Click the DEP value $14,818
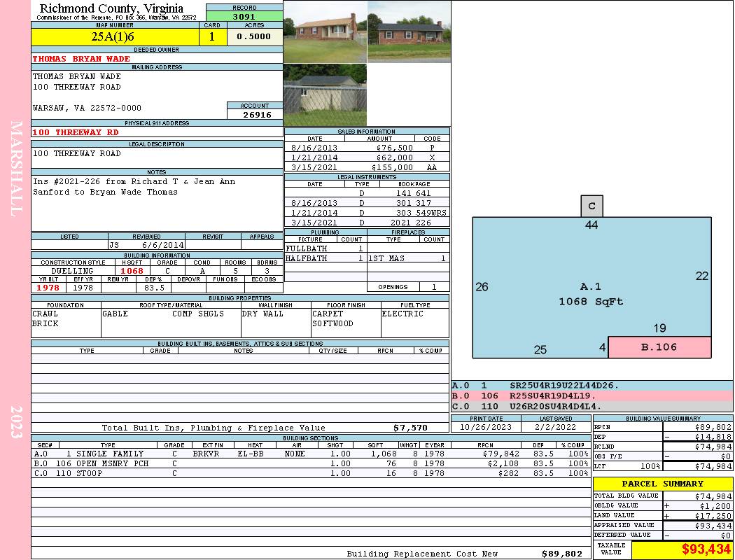This screenshot has width=735, height=560. (713, 437)
